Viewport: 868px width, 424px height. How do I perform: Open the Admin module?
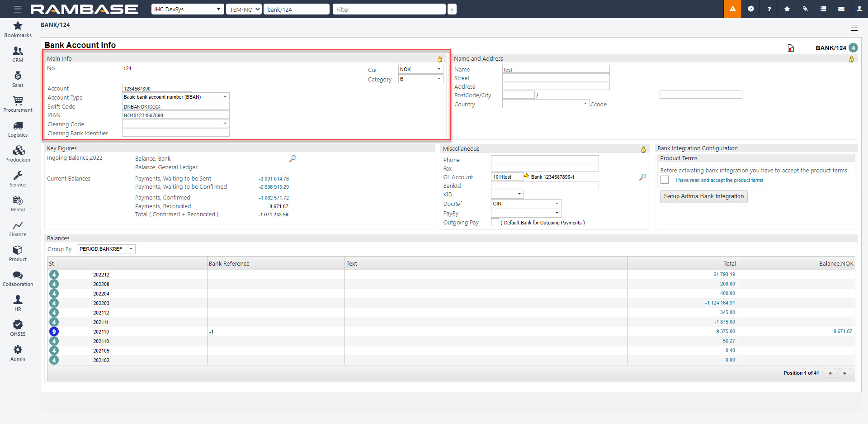(18, 353)
